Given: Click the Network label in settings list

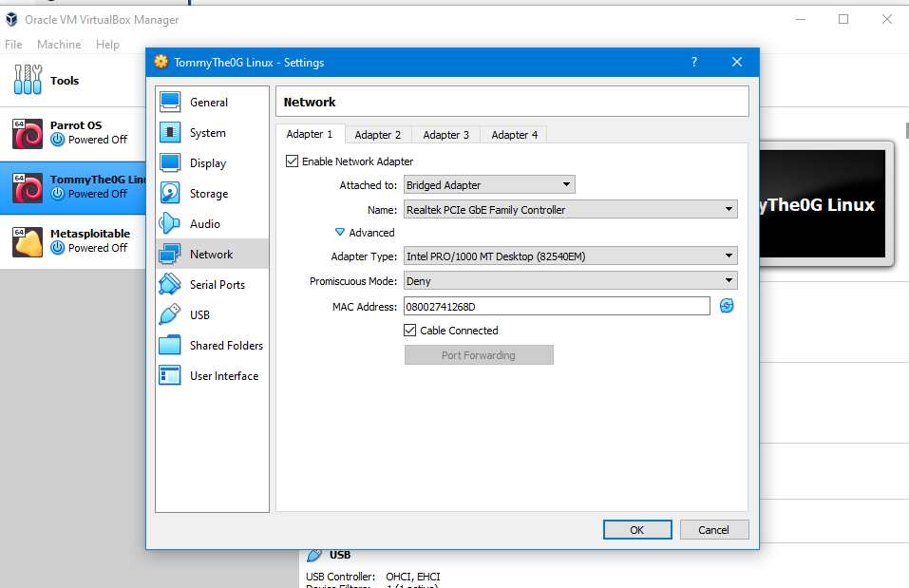Looking at the screenshot, I should point(211,254).
